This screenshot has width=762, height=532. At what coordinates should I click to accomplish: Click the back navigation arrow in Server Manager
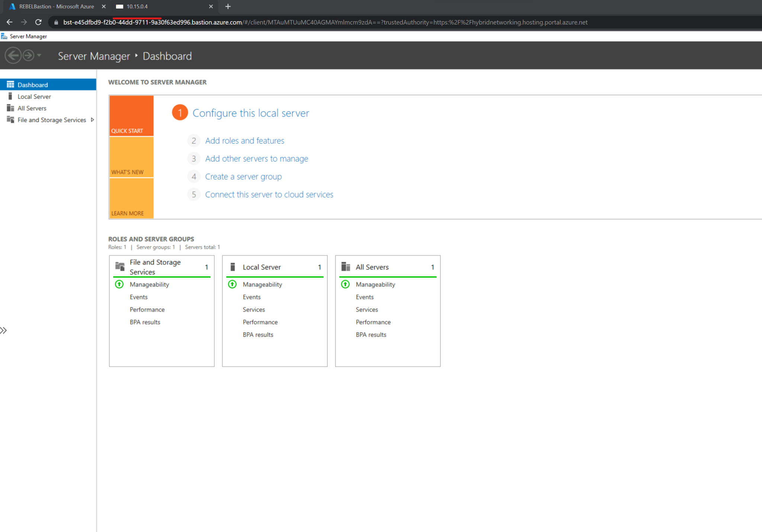[x=13, y=55]
